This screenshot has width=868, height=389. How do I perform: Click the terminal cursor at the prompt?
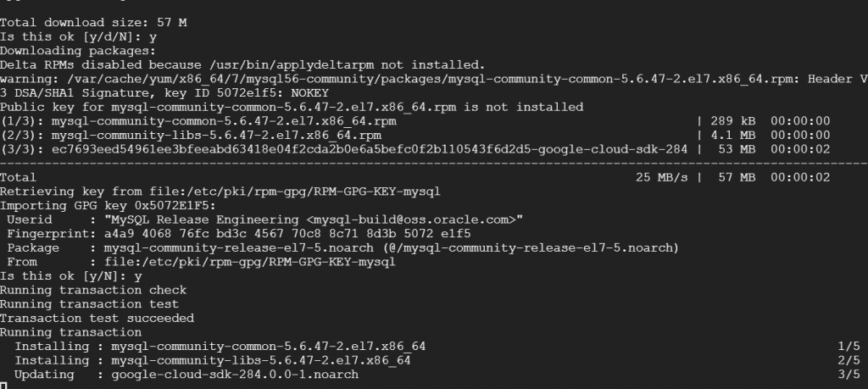click(x=3, y=386)
